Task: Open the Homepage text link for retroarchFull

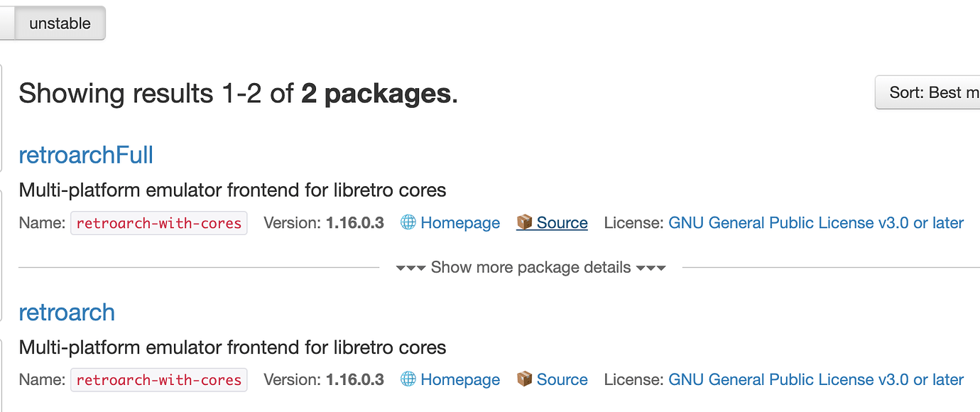Action: [460, 223]
